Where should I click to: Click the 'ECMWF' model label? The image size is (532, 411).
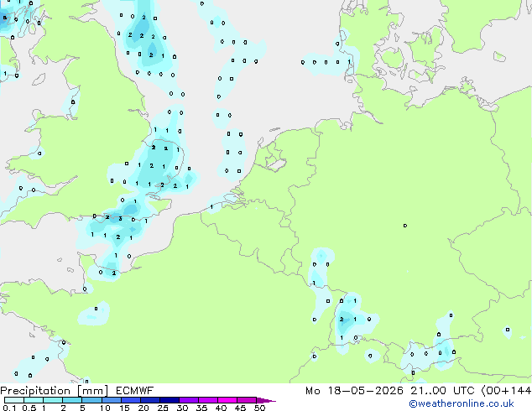135,391
